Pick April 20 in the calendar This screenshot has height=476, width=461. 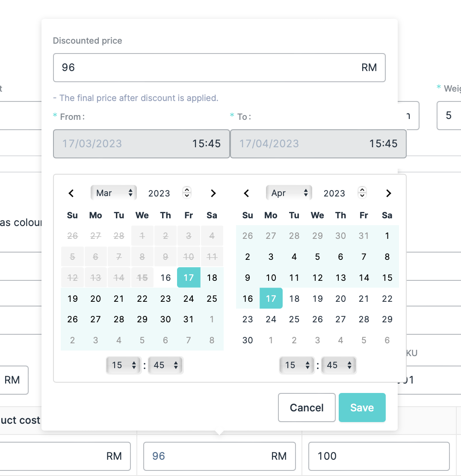click(340, 299)
